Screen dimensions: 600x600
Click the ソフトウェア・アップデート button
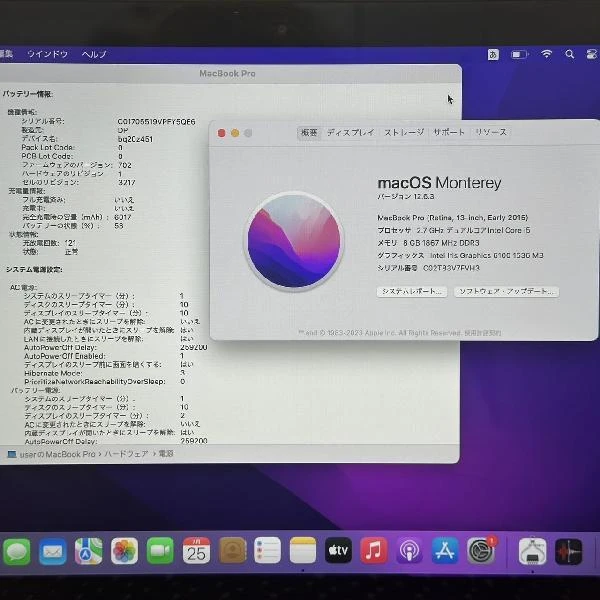pos(505,291)
